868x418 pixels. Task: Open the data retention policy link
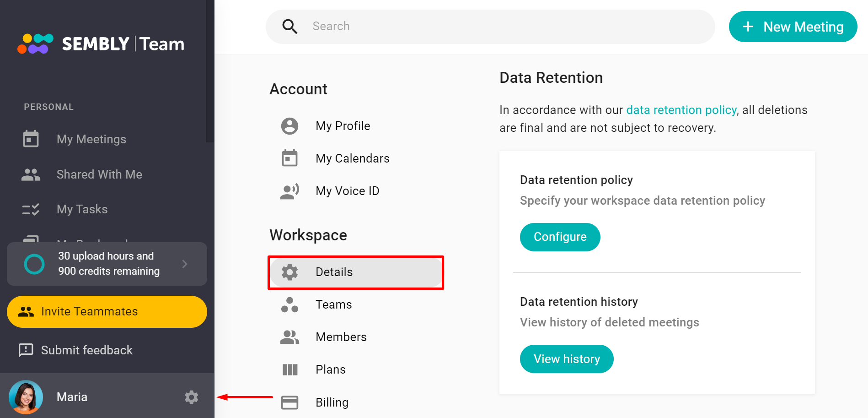(681, 110)
